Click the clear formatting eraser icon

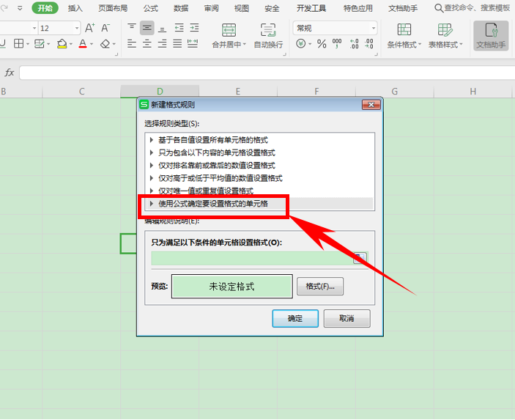(105, 44)
